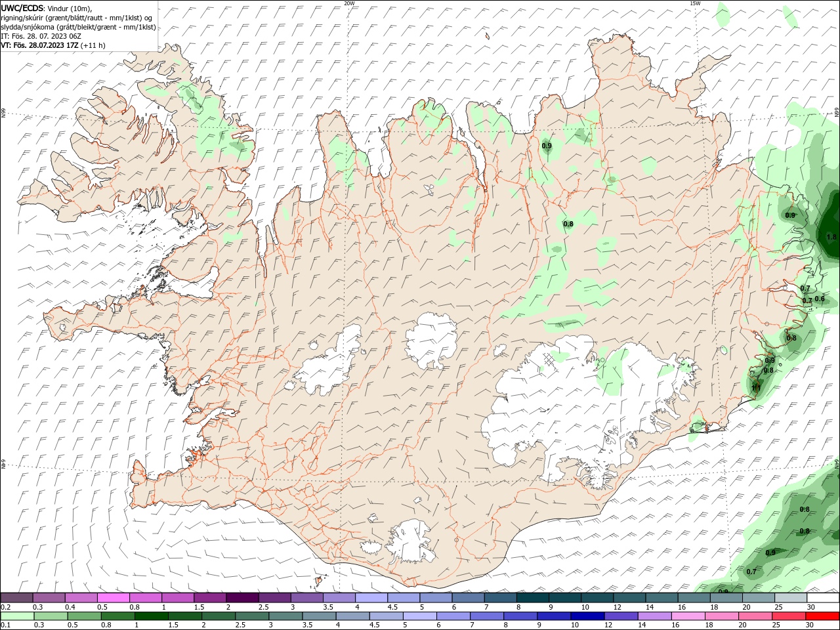Click the 1.1 precipitation label on the southeast coast
Image resolution: width=840 pixels, height=630 pixels.
click(x=756, y=388)
